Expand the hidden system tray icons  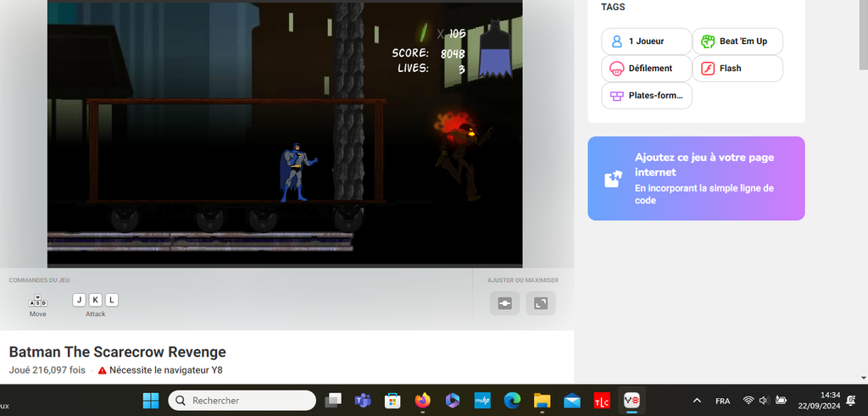697,400
